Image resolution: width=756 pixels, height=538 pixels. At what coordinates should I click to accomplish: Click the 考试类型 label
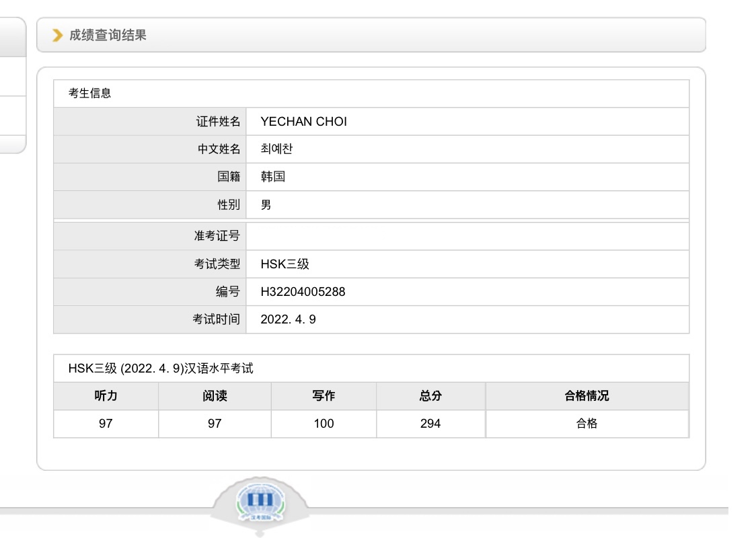click(x=217, y=264)
